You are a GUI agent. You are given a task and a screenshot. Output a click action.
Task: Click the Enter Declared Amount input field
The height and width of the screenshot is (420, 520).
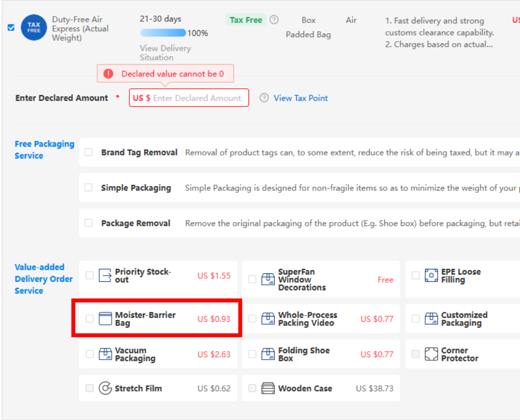coord(197,98)
